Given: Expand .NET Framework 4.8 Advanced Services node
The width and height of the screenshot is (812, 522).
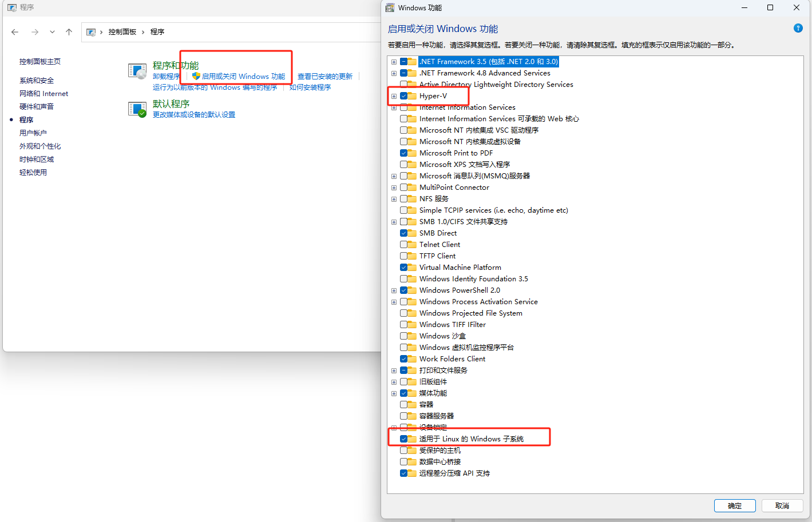Looking at the screenshot, I should (x=394, y=73).
